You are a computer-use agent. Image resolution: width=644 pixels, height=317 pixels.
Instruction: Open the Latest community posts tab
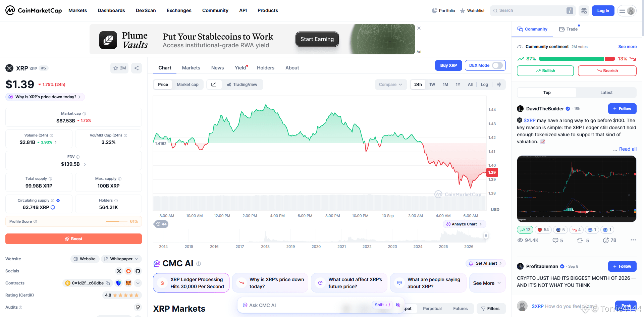pyautogui.click(x=606, y=93)
